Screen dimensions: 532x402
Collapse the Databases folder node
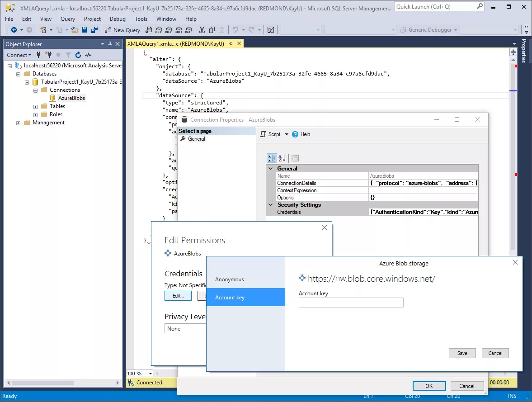point(19,74)
